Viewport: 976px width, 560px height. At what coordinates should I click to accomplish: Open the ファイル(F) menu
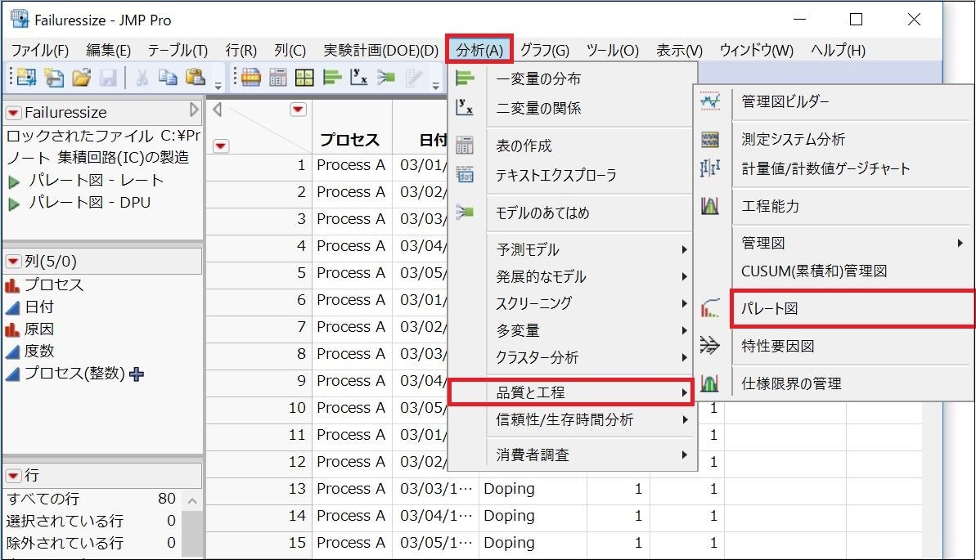[x=40, y=51]
